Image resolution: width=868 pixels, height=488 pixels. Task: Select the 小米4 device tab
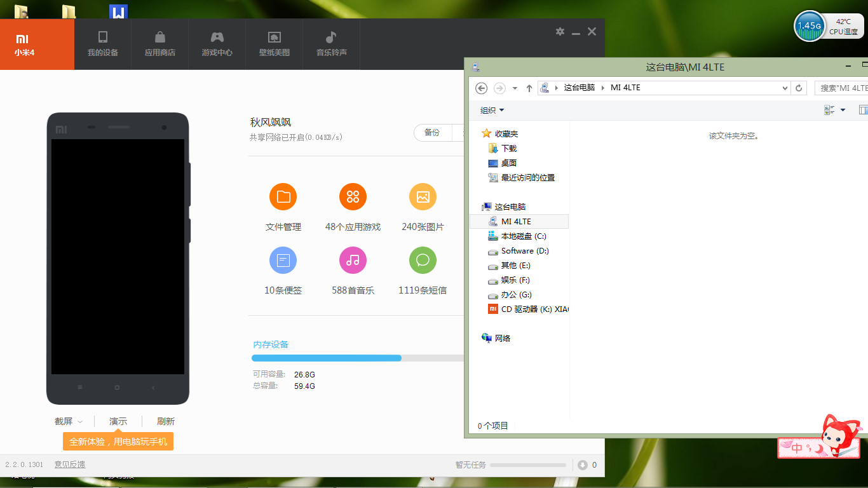[x=37, y=44]
